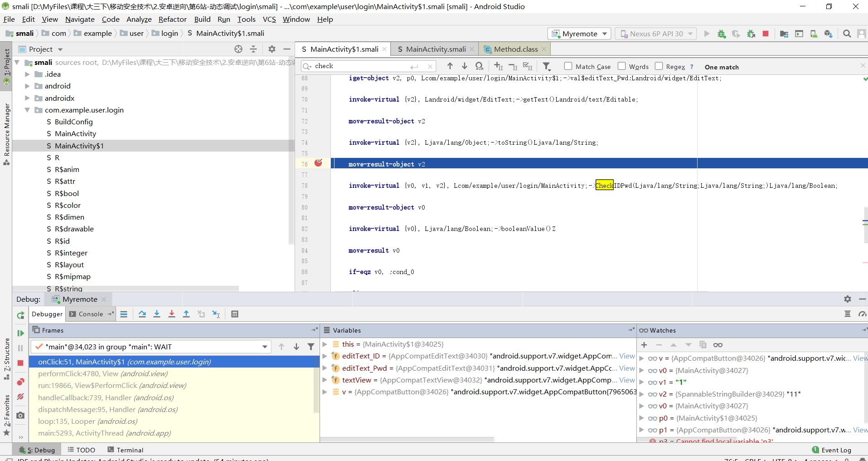Filter frames with funnel icon
This screenshot has width=868, height=461.
(x=310, y=347)
